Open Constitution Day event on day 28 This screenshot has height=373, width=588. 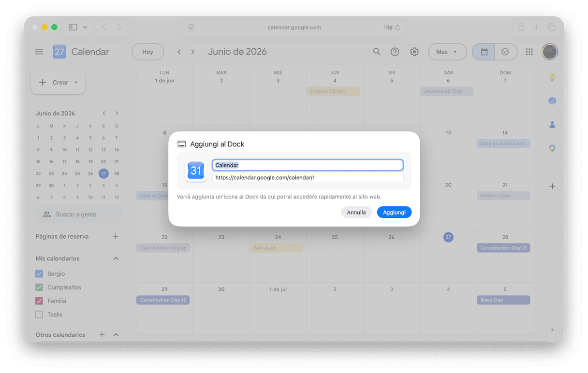503,248
